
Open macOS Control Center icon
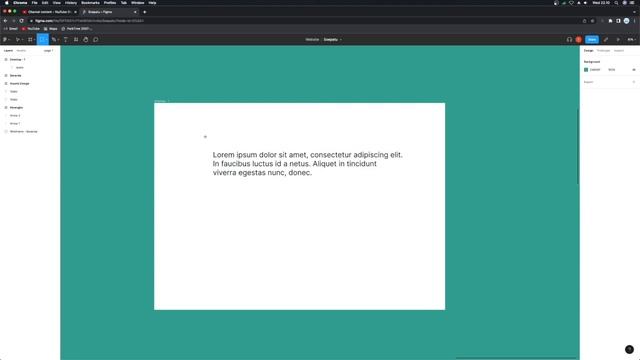624,3
